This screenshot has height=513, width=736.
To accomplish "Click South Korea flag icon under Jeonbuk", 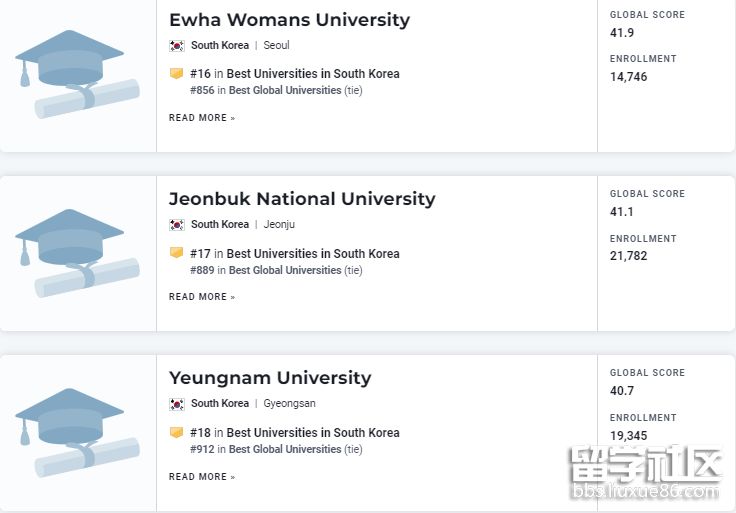I will coord(177,225).
